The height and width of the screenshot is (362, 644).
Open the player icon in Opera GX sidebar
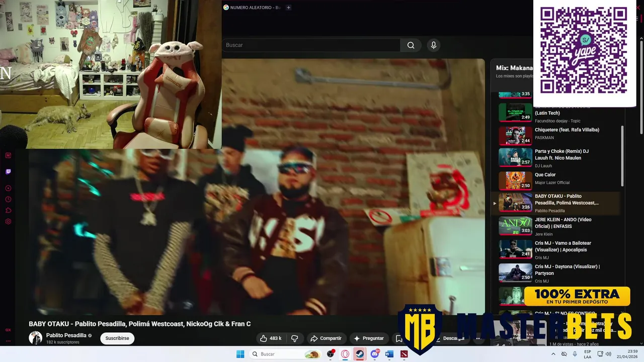point(8,188)
